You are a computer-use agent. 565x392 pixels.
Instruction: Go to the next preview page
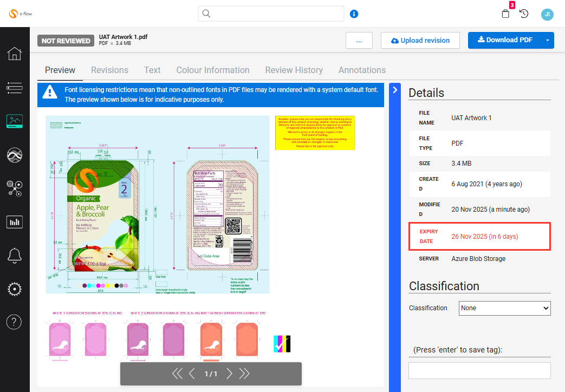229,374
